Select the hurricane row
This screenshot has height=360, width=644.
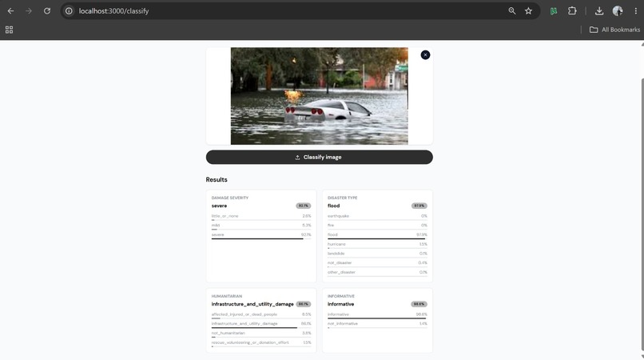coord(377,246)
